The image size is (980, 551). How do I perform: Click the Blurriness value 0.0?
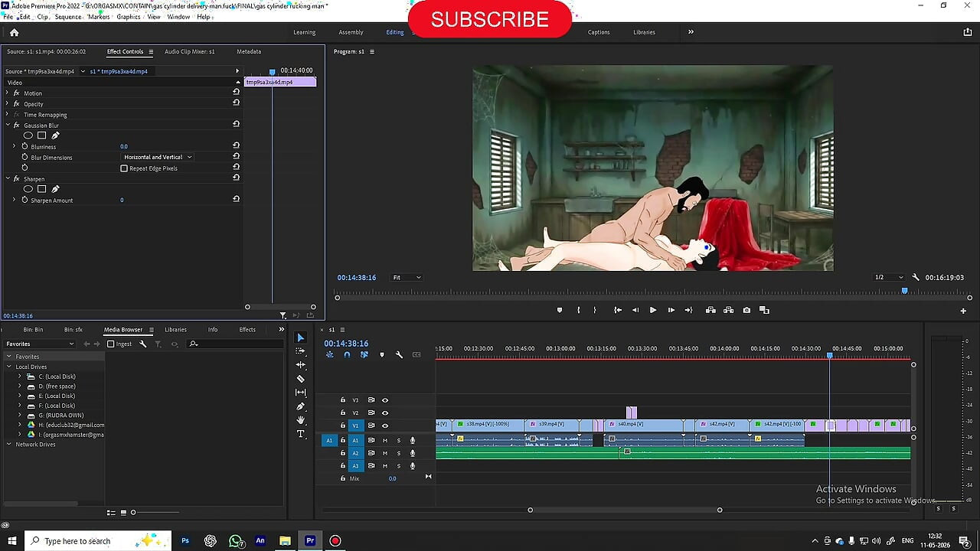pyautogui.click(x=124, y=146)
